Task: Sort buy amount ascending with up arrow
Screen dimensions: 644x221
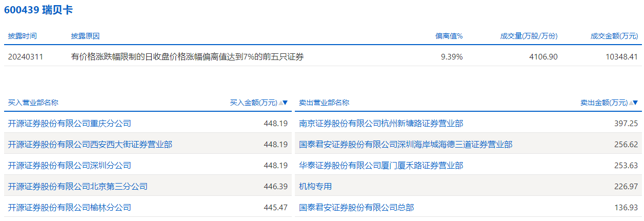Action: tap(280, 103)
